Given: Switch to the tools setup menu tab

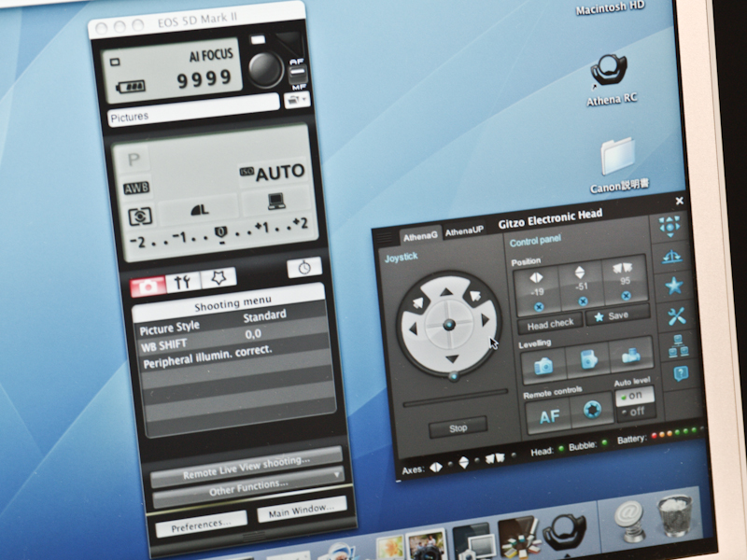Looking at the screenshot, I should pos(183,282).
